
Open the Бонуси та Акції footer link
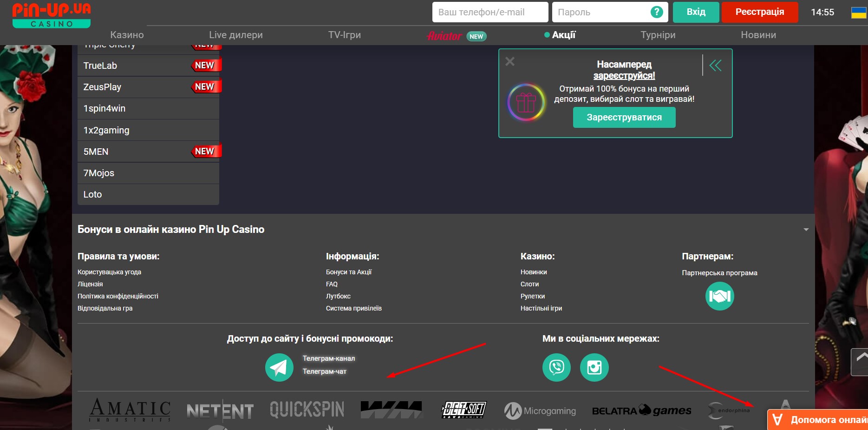coord(349,272)
